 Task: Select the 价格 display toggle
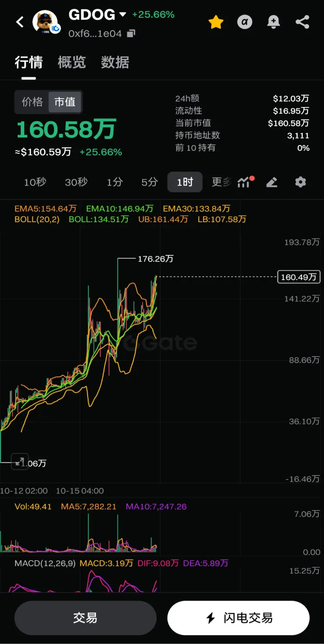coord(32,102)
